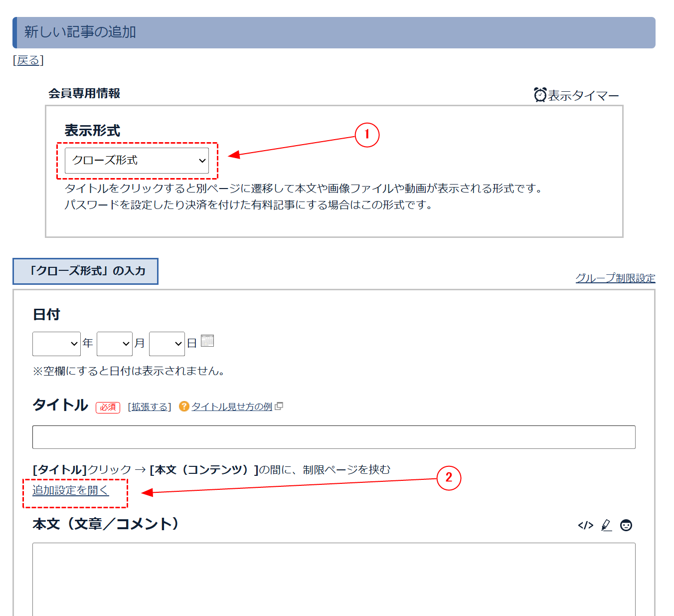This screenshot has height=616, width=674.
Task: Click the 拡張する link next to title
Action: (x=150, y=407)
